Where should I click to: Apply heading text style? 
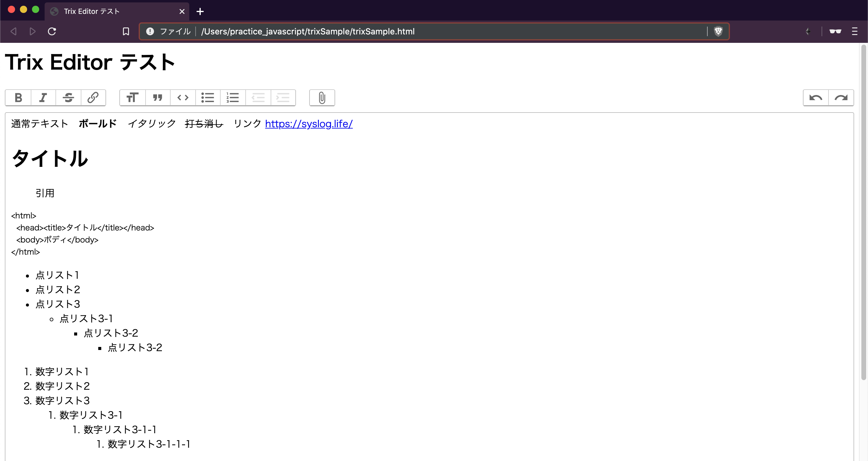132,98
